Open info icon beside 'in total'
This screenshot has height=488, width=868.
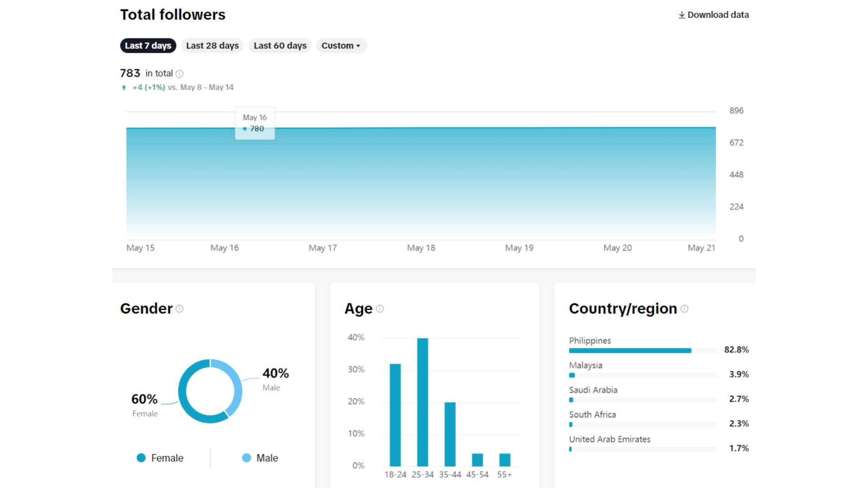(x=179, y=74)
